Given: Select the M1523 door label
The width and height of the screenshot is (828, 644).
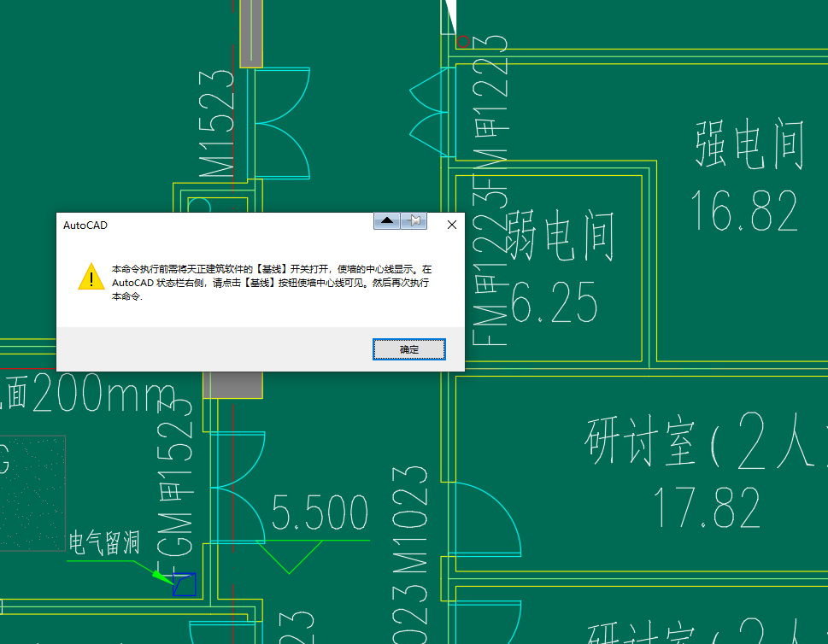Looking at the screenshot, I should [218, 125].
